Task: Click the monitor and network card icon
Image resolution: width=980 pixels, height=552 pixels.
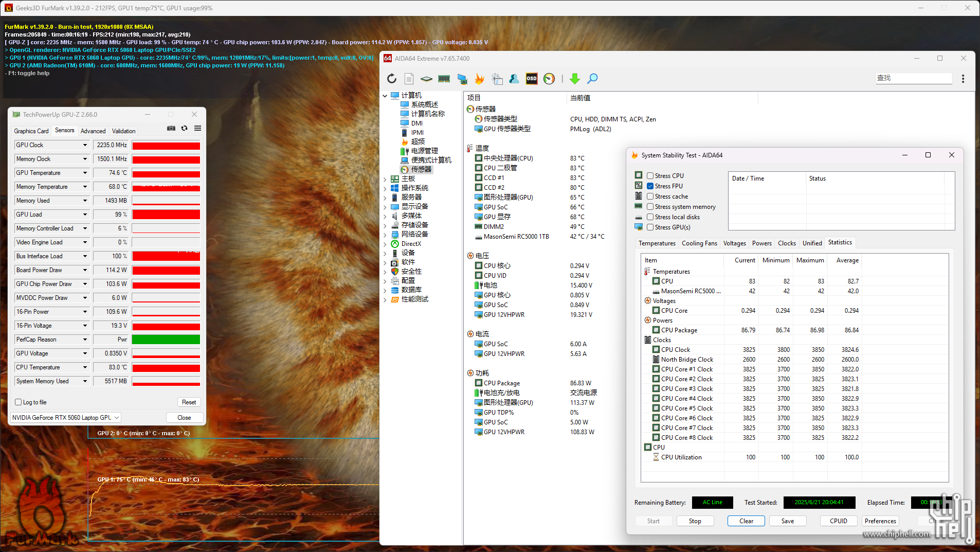Action: (462, 79)
